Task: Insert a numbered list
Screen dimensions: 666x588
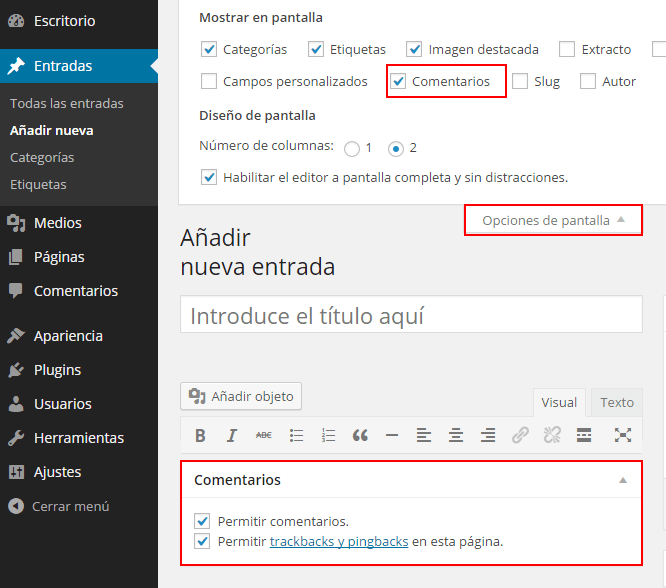Action: 328,435
